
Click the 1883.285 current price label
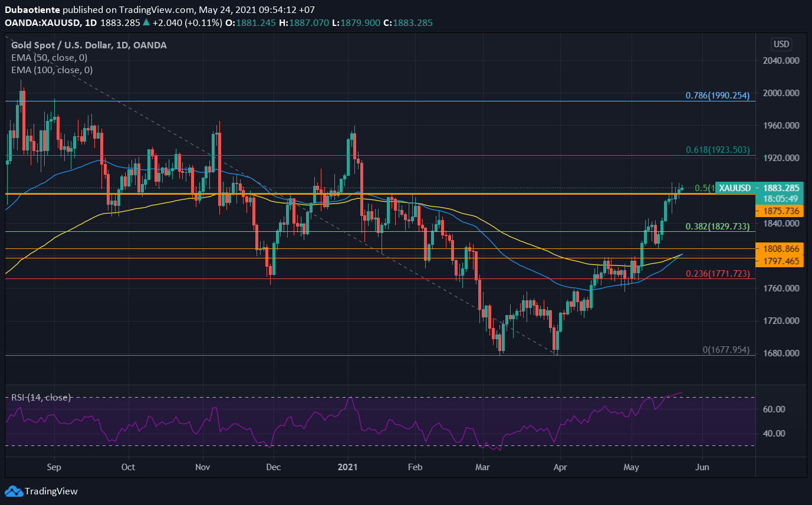[781, 188]
